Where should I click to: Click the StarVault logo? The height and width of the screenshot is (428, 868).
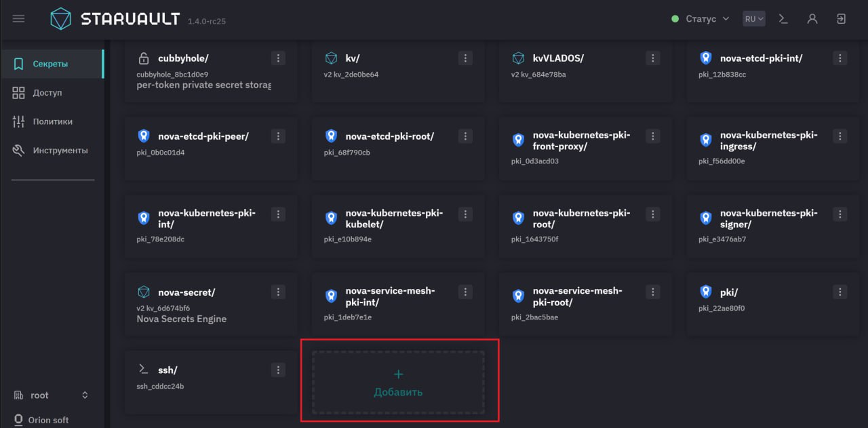coord(115,19)
